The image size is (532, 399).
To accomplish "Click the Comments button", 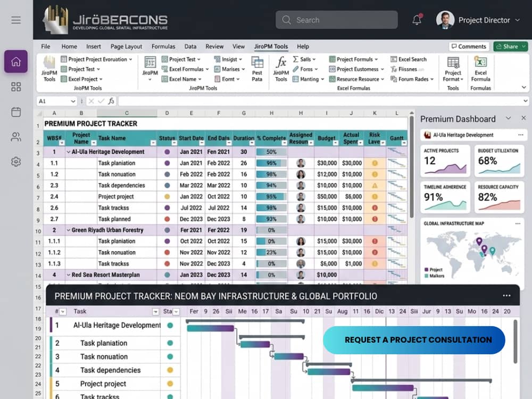I will point(469,46).
